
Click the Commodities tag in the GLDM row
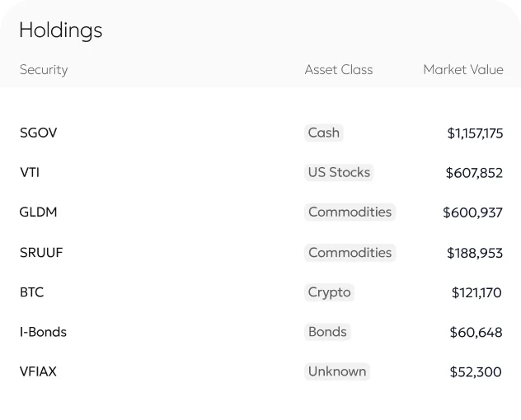(350, 212)
